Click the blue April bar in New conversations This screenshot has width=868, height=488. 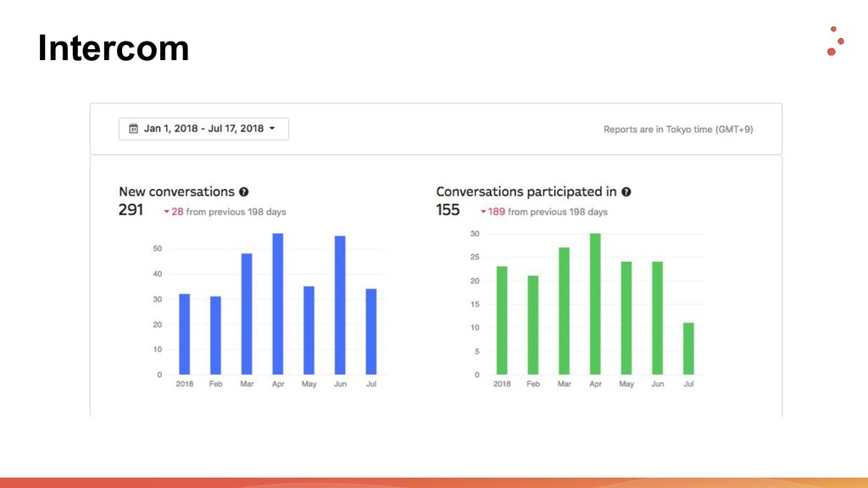(278, 304)
